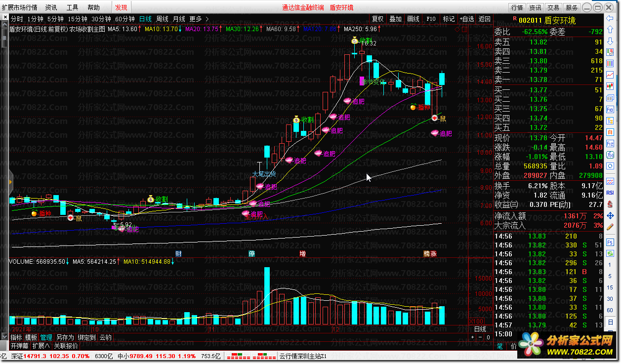Click the 开弹幕 button
The width and height of the screenshot is (622, 364).
(20, 346)
